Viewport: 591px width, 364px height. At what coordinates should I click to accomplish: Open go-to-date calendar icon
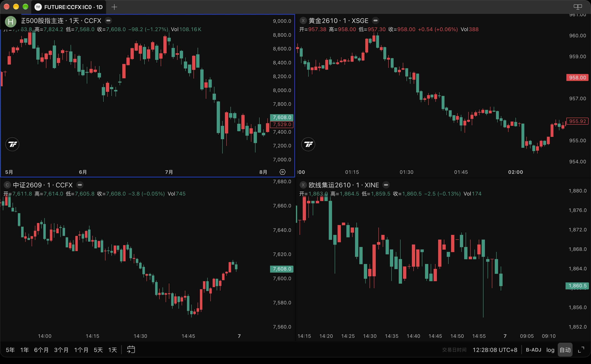[131, 349]
